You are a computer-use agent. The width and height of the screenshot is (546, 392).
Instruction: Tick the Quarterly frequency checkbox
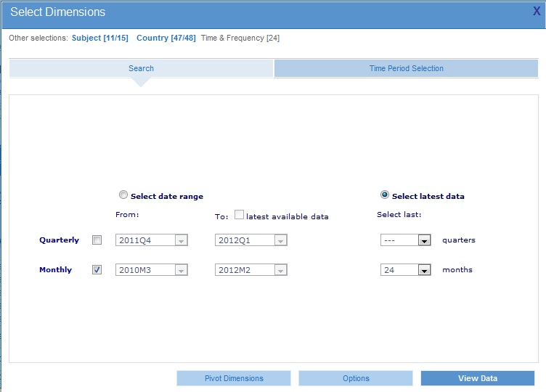pos(97,240)
